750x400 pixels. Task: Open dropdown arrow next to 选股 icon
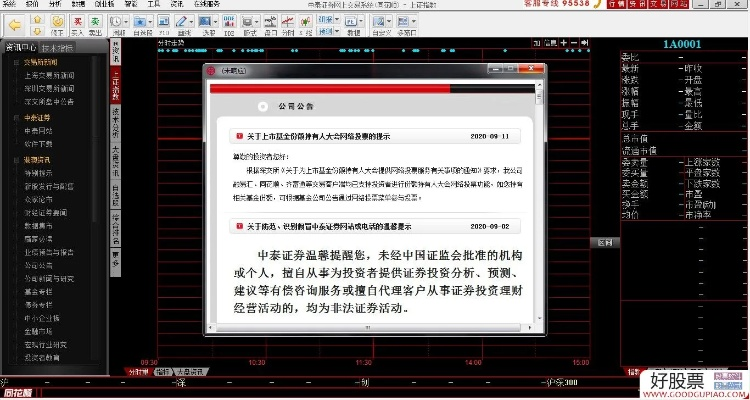[x=216, y=22]
